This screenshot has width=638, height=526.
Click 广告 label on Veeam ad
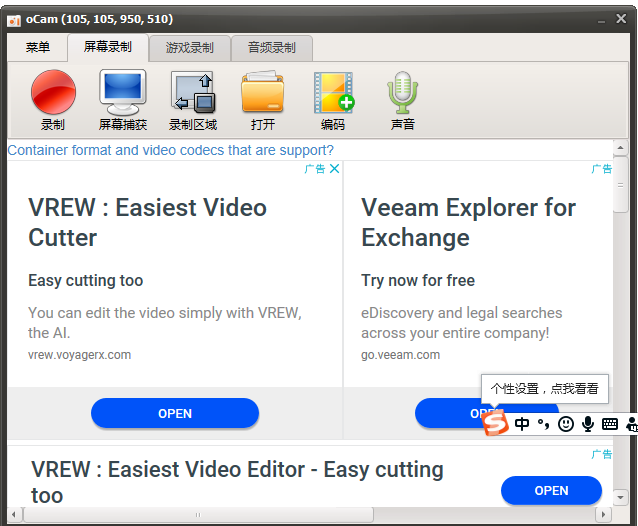tap(601, 169)
